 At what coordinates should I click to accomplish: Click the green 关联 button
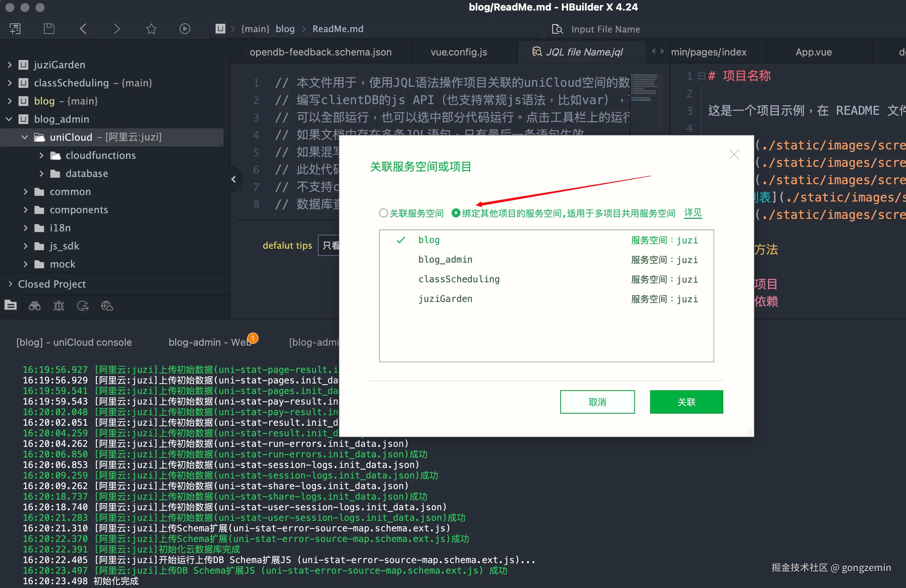686,402
